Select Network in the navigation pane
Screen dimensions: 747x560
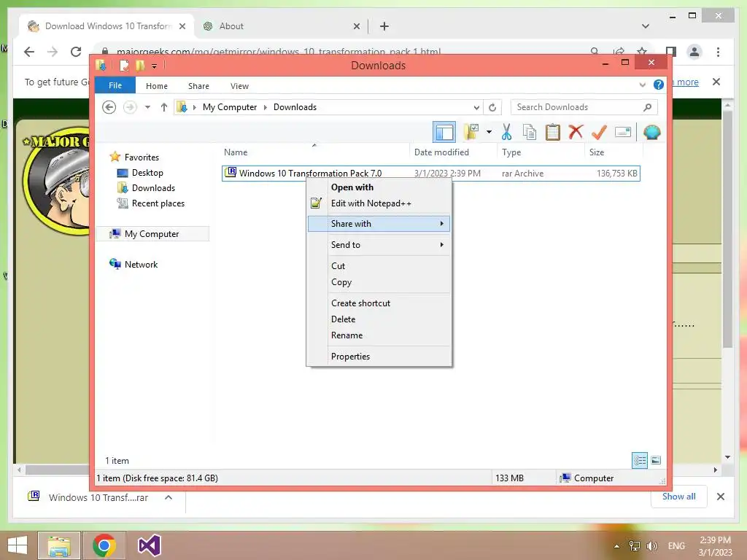coord(141,264)
